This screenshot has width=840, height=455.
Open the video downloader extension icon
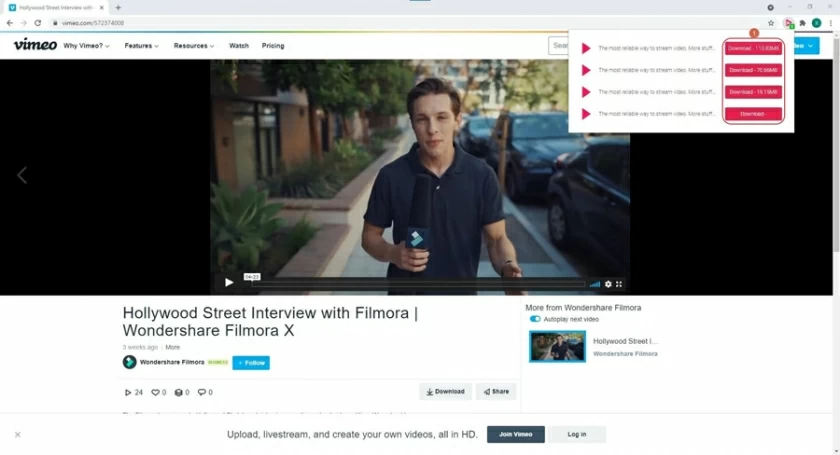[789, 23]
